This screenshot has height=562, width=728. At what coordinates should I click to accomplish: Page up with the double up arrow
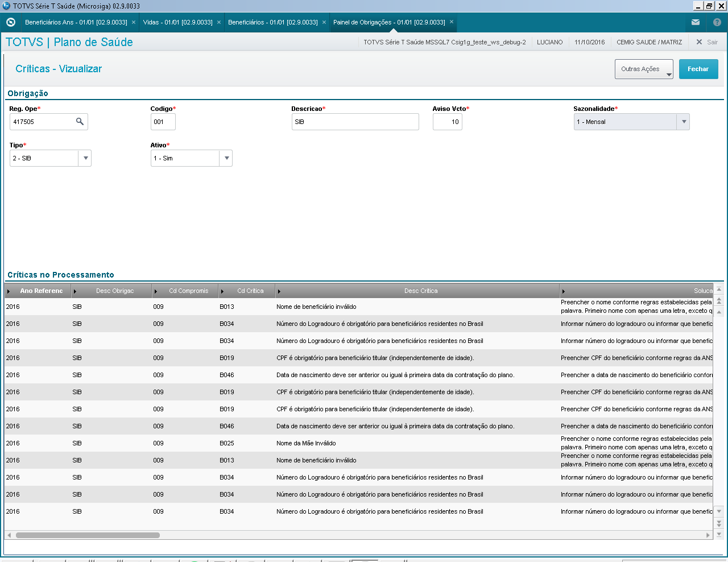[719, 300]
